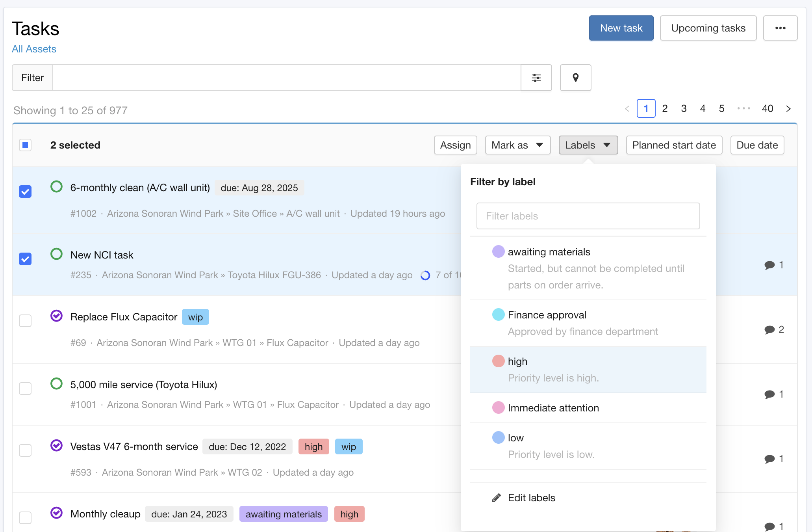Viewport: 812px width, 532px height.
Task: Click status circle of 6-monthly clean task
Action: [57, 186]
